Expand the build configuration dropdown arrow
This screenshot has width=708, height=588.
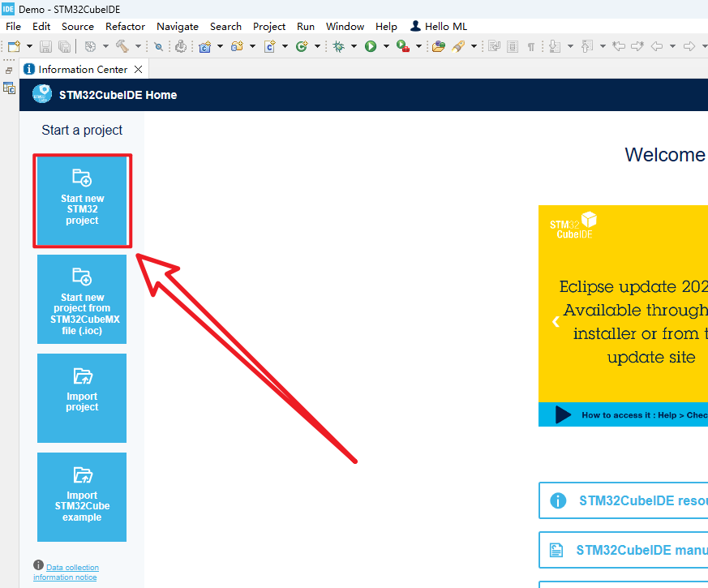(x=105, y=46)
